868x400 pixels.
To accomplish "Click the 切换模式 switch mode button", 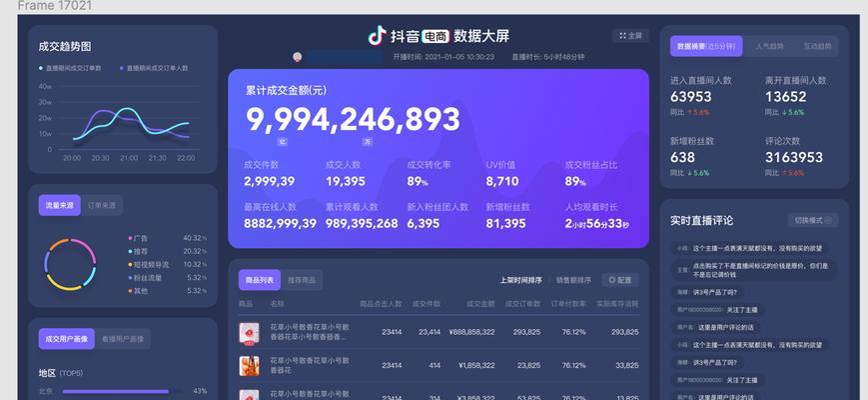I will point(813,220).
